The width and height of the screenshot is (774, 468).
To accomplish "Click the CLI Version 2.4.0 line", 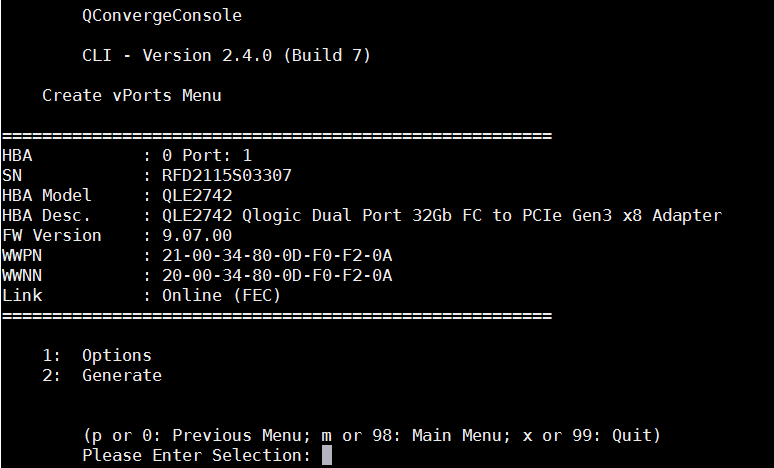I will pyautogui.click(x=226, y=55).
